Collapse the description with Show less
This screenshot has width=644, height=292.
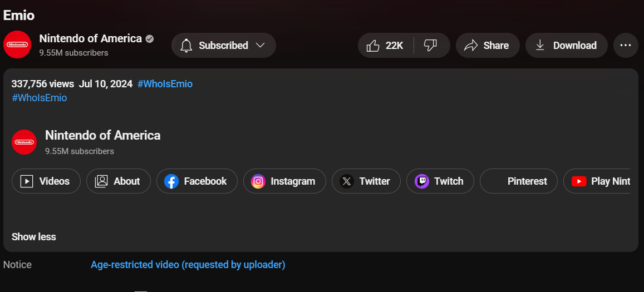[x=34, y=237]
